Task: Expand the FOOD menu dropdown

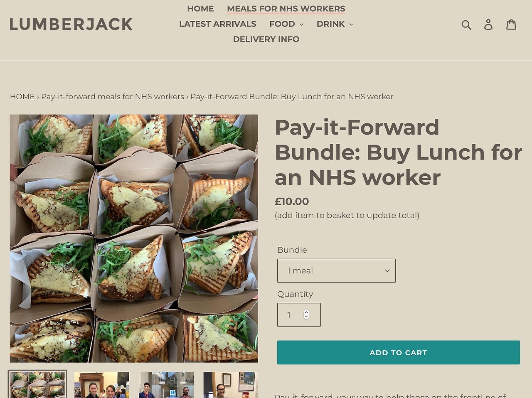Action: click(x=286, y=24)
